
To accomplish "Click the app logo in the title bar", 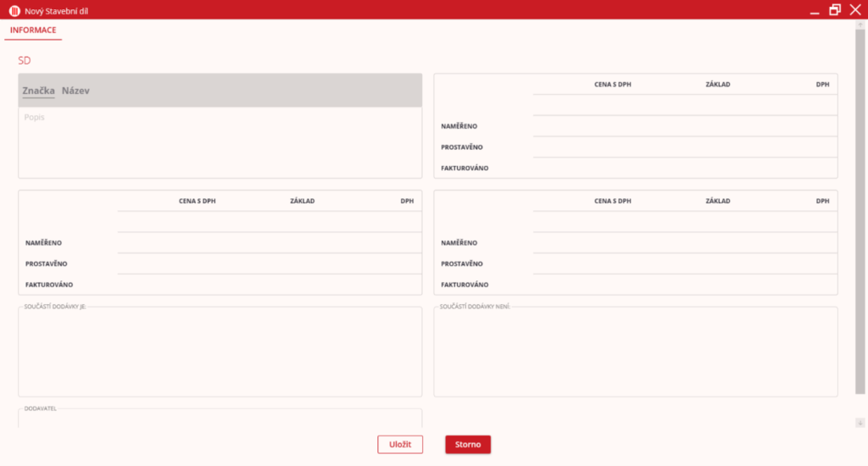I will [14, 10].
